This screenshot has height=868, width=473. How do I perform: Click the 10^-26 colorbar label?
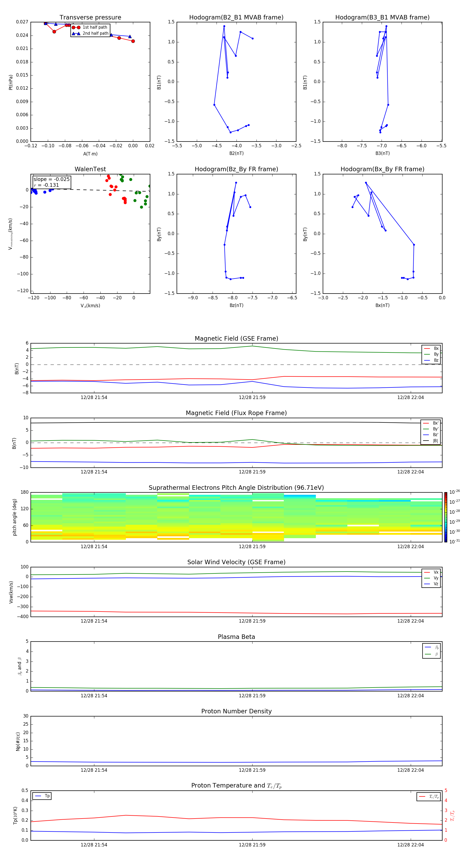tap(455, 492)
